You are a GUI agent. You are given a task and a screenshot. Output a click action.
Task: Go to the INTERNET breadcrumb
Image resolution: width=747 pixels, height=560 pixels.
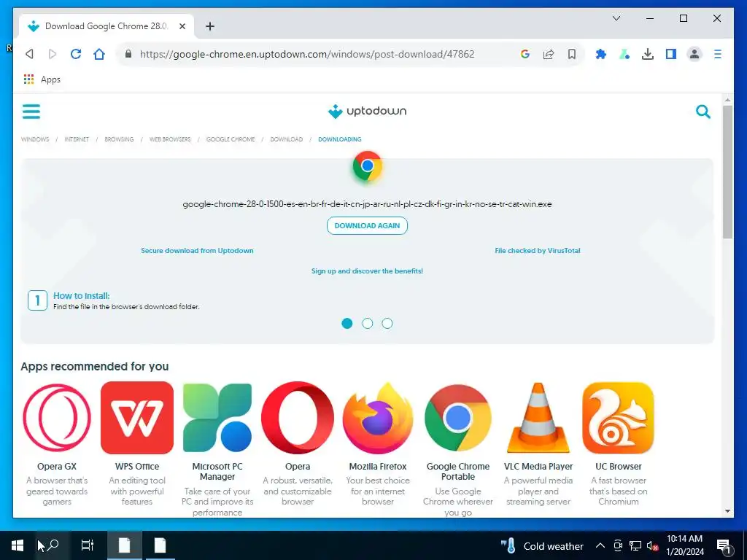(77, 139)
